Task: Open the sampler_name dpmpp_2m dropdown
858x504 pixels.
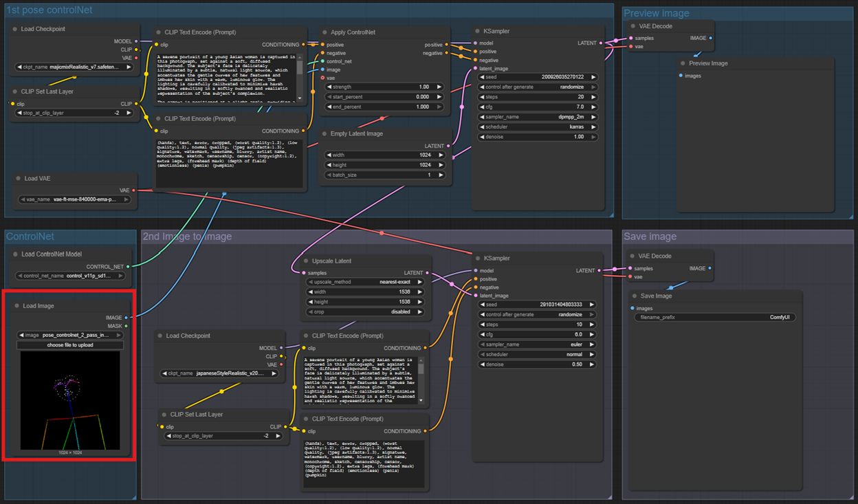Action: point(537,117)
